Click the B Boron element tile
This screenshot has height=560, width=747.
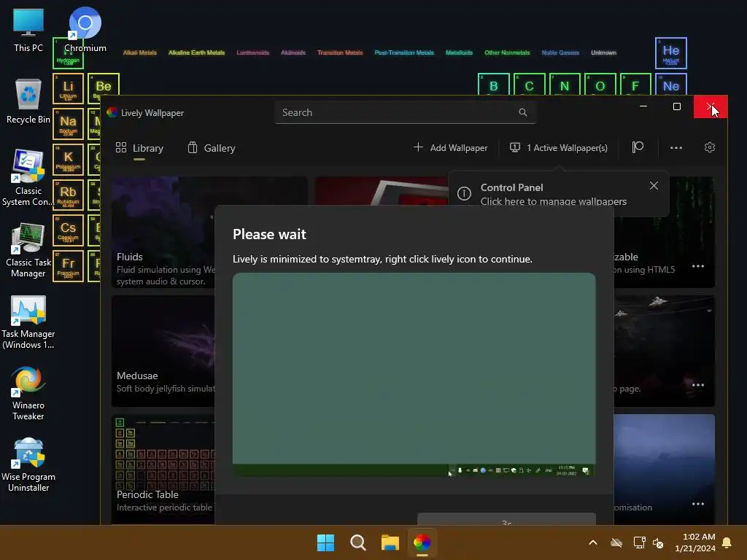(494, 85)
